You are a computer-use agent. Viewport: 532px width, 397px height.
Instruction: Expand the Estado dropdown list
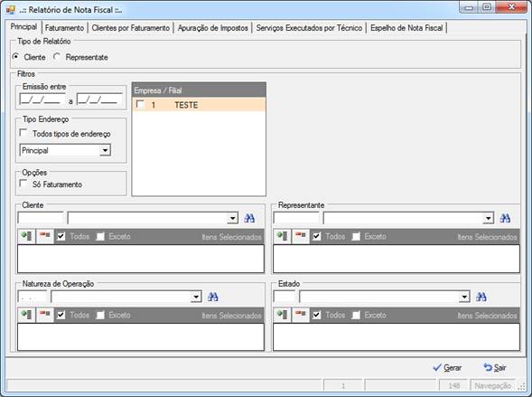click(464, 298)
